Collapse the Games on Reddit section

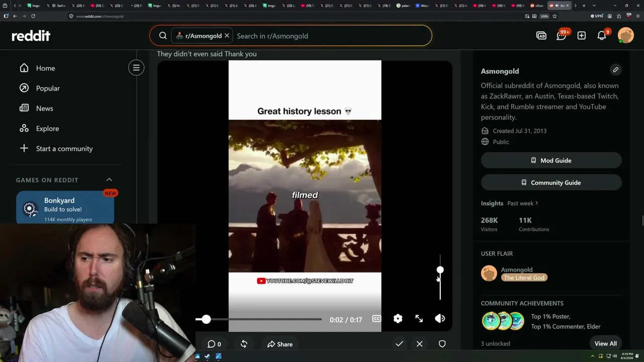coord(109,179)
